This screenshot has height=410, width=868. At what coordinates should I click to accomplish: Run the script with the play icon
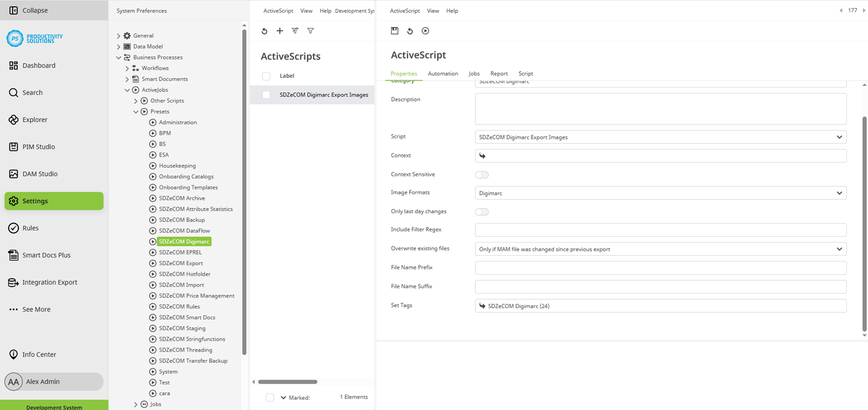pyautogui.click(x=425, y=31)
